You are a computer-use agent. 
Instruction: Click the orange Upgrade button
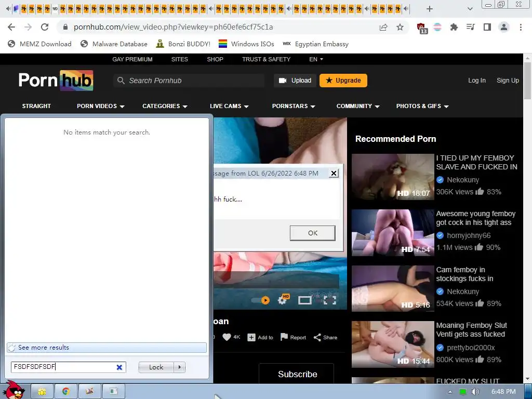click(343, 81)
